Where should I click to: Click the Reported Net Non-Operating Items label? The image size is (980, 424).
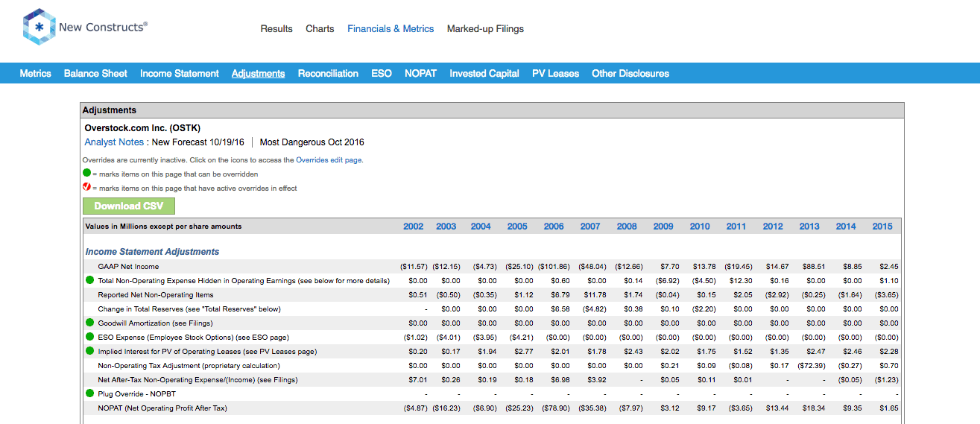pyautogui.click(x=157, y=295)
